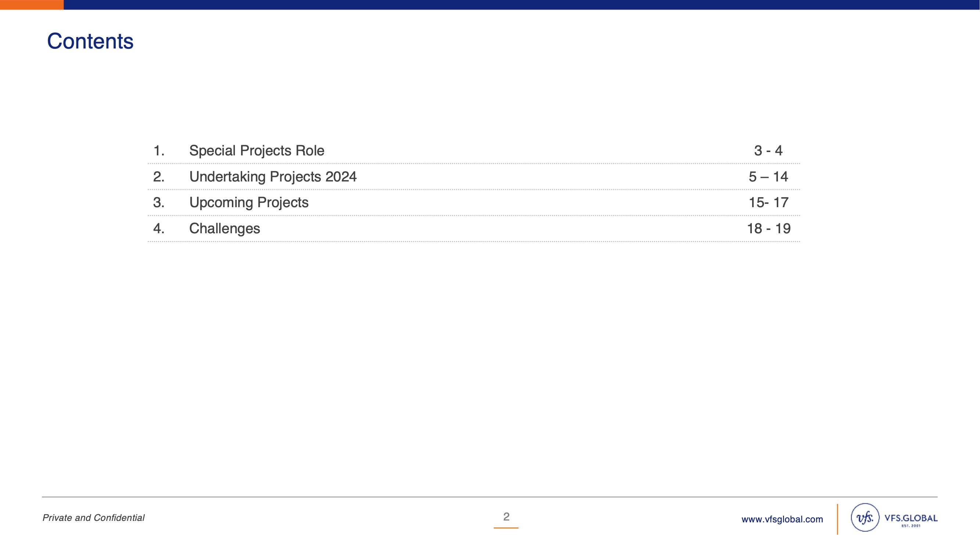
Task: Click the page range '5 – 14'
Action: 768,177
